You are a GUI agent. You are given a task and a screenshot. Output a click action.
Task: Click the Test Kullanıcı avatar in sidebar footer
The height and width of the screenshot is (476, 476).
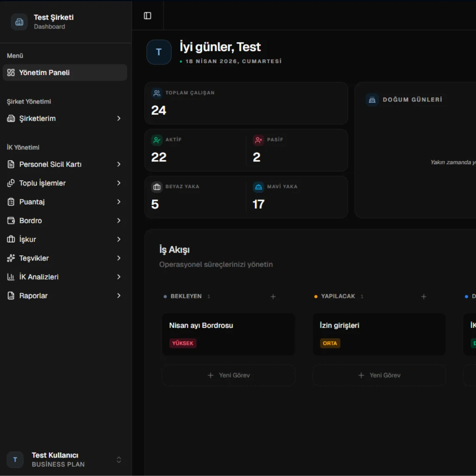(x=15, y=460)
